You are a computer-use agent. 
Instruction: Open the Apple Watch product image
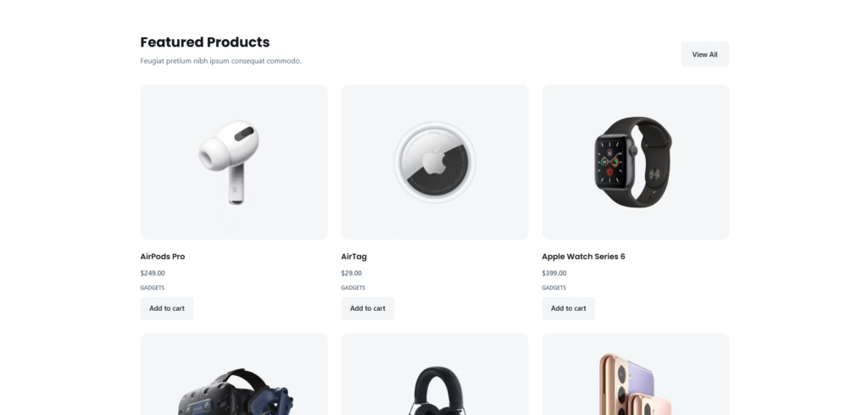636,162
